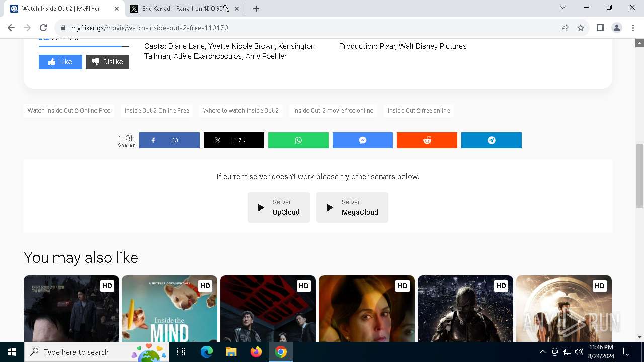This screenshot has height=362, width=644.
Task: Open third recommended movie with red poster
Action: point(268,308)
